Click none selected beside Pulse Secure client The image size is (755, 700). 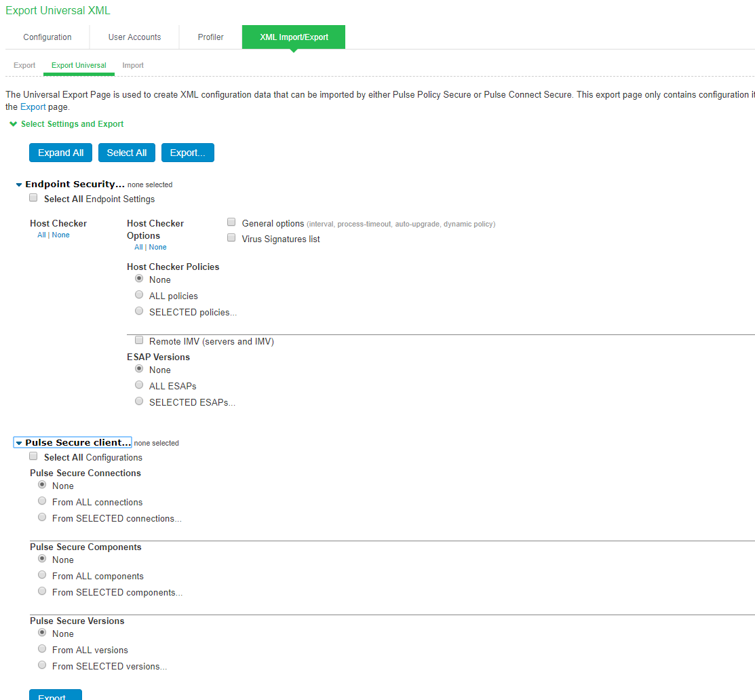pos(157,444)
